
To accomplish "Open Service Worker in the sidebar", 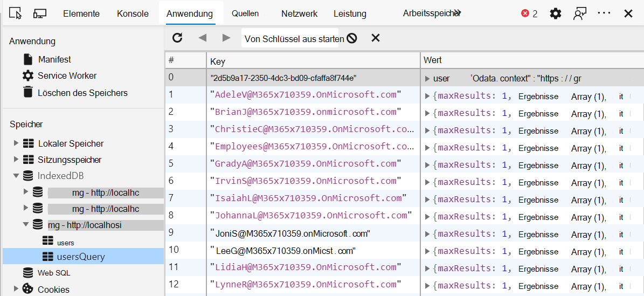I will (x=67, y=75).
